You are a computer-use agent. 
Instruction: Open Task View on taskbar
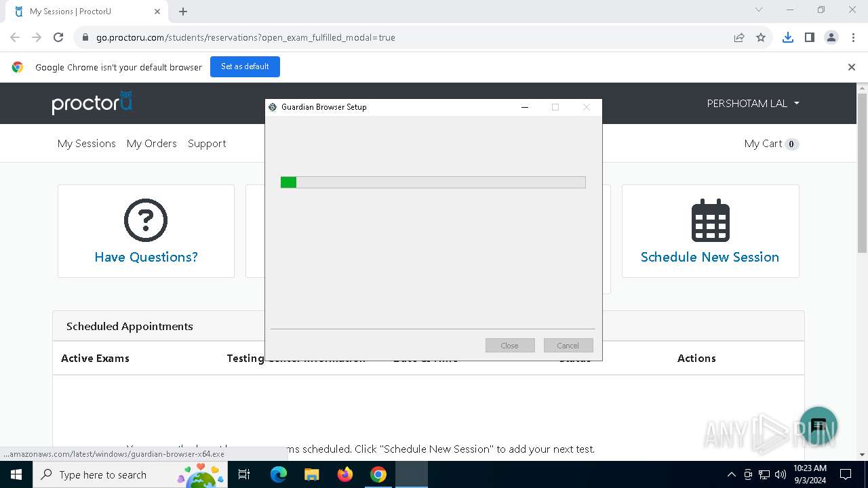[245, 474]
